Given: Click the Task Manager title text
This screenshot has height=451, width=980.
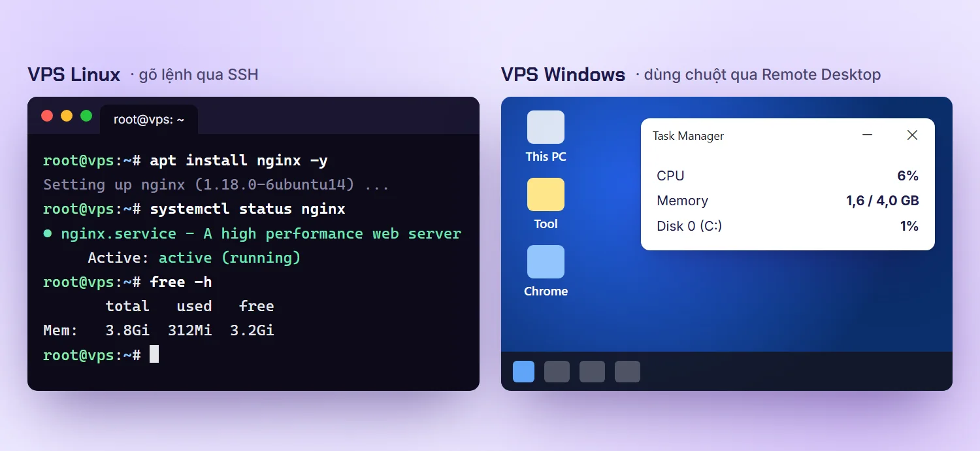Looking at the screenshot, I should [x=689, y=136].
